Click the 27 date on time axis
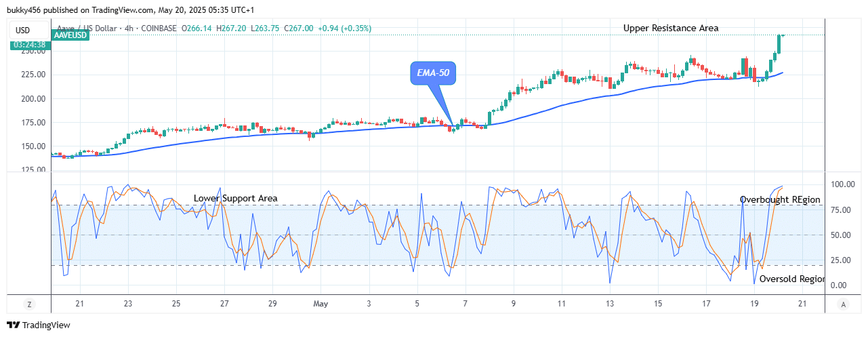The height and width of the screenshot is (337, 868). (224, 304)
